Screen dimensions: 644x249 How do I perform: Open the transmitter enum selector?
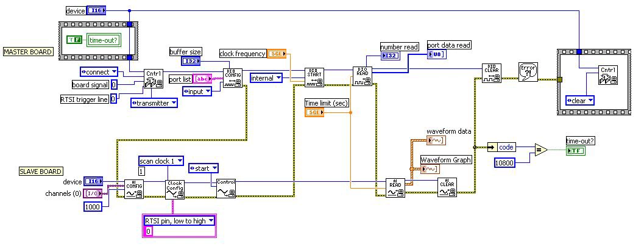point(154,103)
